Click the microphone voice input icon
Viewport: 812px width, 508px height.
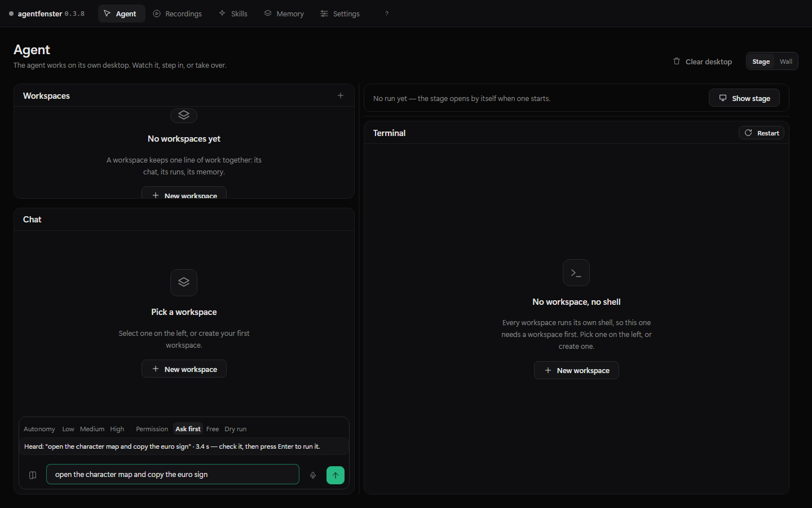pos(313,475)
